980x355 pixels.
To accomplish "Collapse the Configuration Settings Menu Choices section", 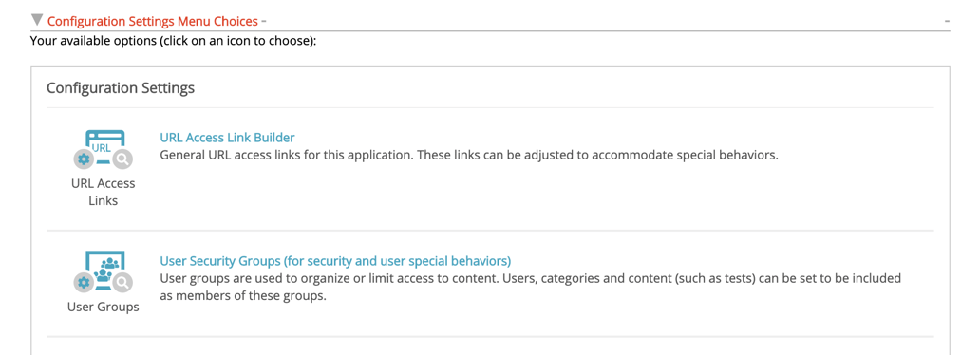I will pyautogui.click(x=37, y=21).
